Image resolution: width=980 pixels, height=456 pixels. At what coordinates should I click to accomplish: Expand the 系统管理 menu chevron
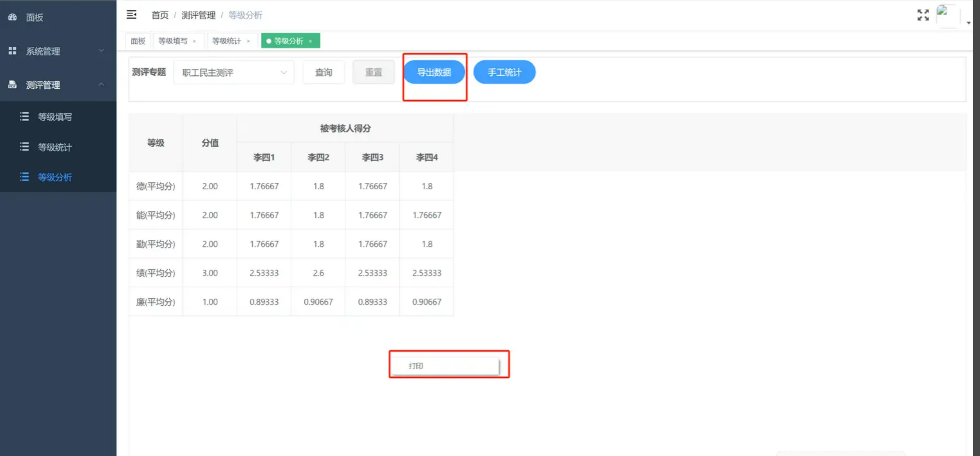(101, 50)
